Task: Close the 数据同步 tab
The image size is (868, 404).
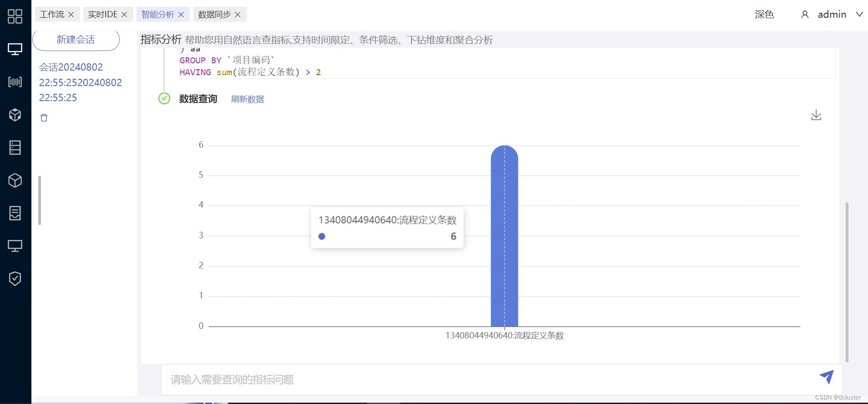Action: click(238, 15)
